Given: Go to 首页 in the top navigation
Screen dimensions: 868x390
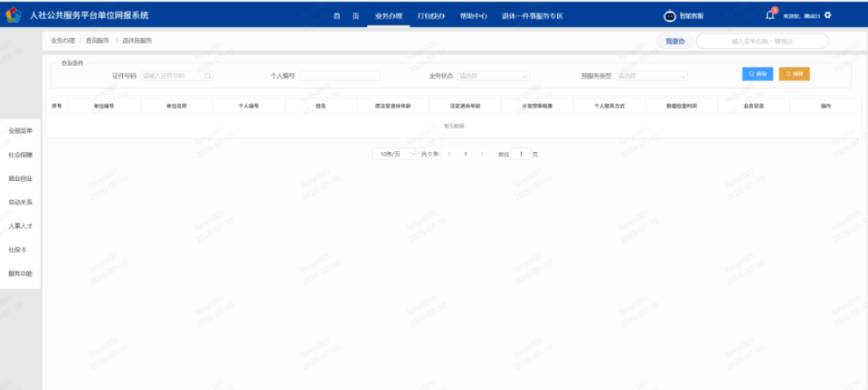Looking at the screenshot, I should (x=346, y=16).
